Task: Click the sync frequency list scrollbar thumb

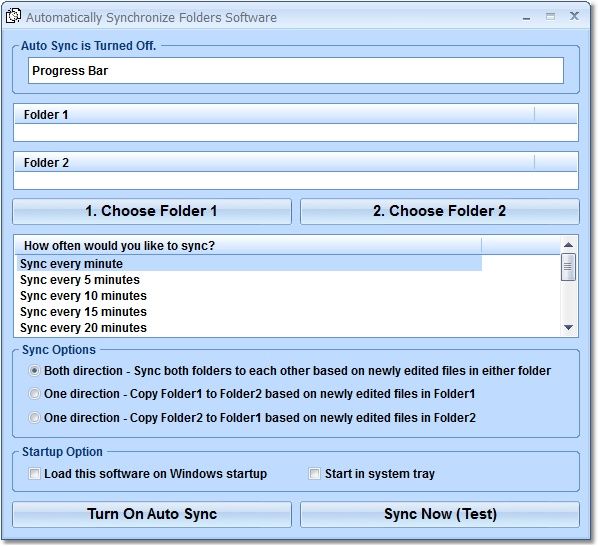Action: [568, 267]
